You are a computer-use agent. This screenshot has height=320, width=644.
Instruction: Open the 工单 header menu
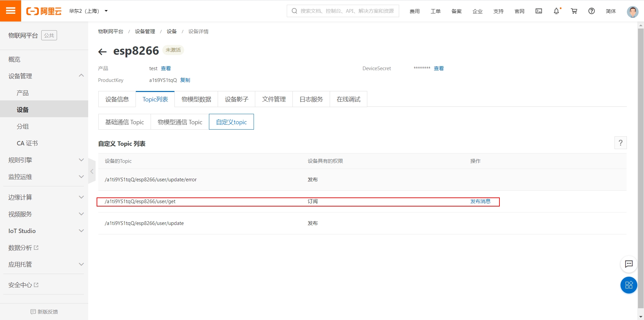point(436,11)
